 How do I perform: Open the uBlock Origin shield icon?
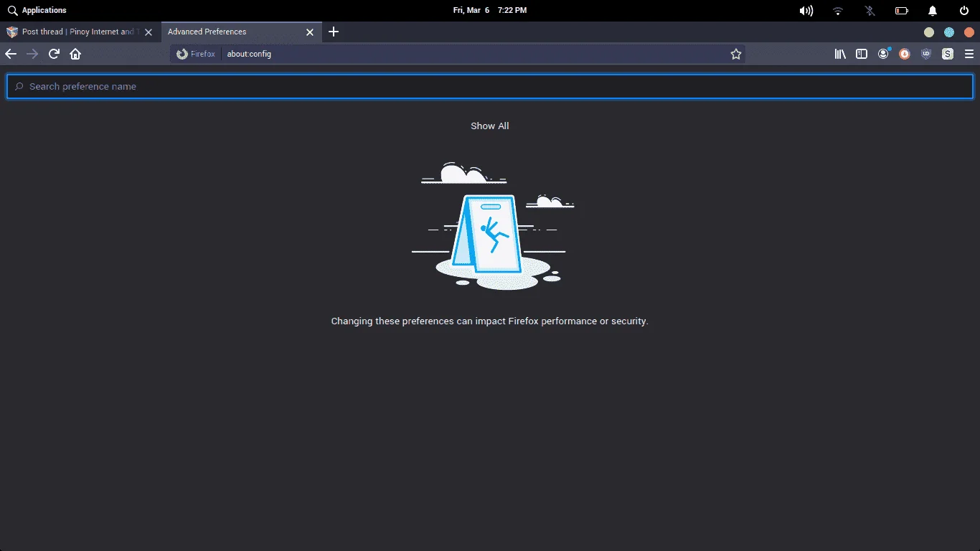(x=926, y=54)
